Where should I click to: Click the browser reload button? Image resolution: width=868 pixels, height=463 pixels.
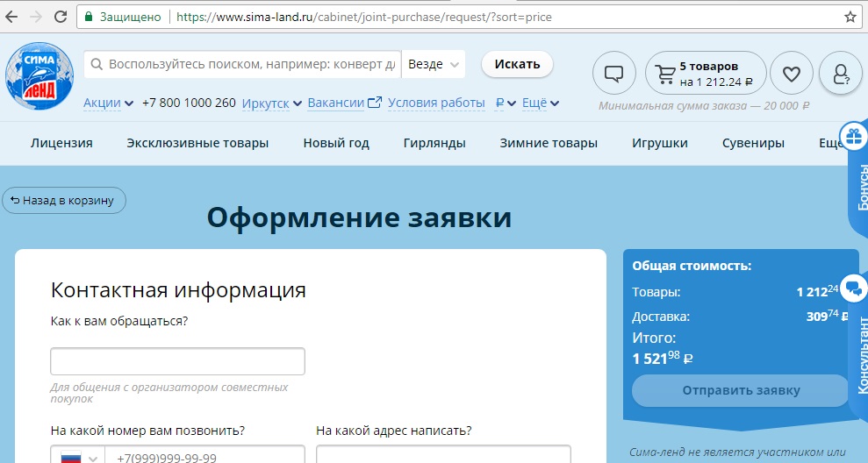point(61,17)
